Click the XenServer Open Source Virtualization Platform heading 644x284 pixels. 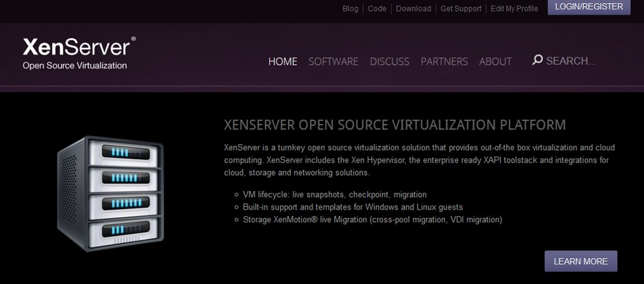[394, 125]
